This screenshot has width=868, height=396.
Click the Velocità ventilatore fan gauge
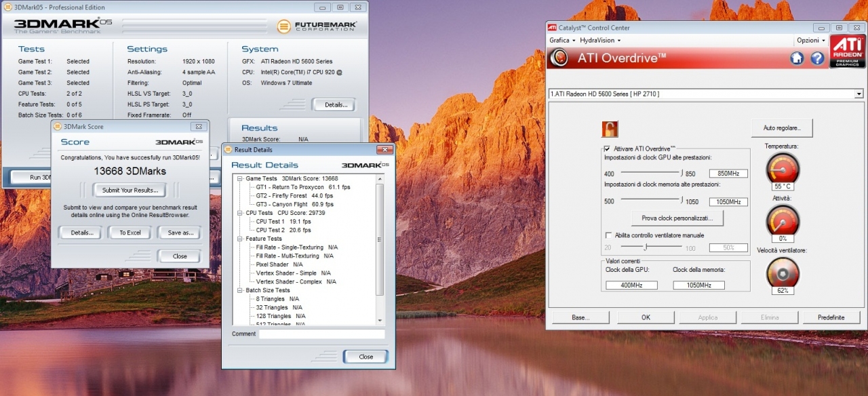pos(782,273)
